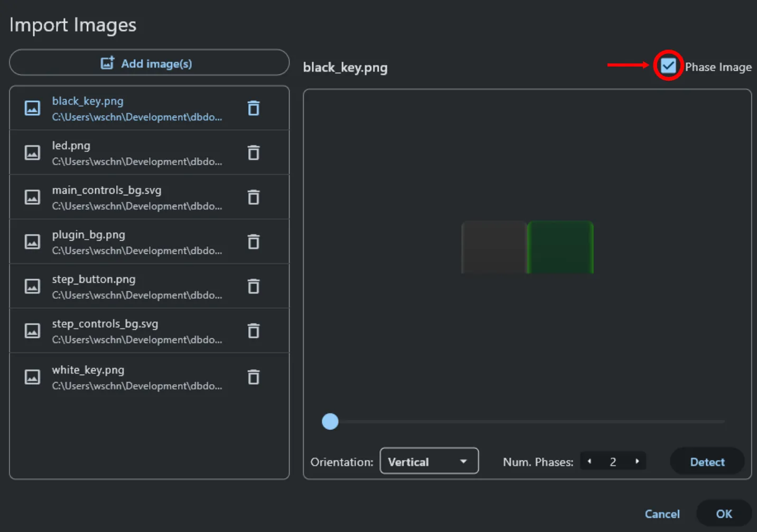Remove white_key.png with trash icon
Image resolution: width=757 pixels, height=532 pixels.
254,377
